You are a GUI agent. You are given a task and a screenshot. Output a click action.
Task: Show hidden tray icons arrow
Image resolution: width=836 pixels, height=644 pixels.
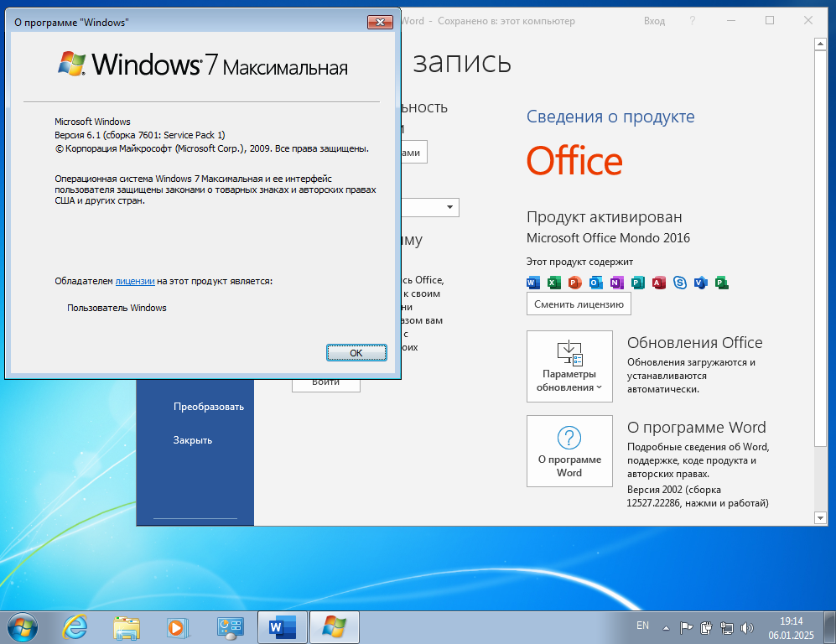pyautogui.click(x=666, y=628)
